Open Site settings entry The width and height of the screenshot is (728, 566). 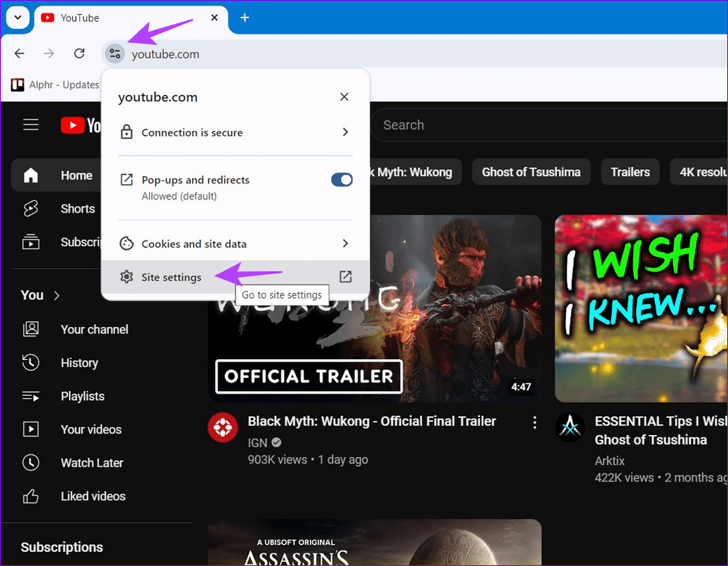coord(235,277)
